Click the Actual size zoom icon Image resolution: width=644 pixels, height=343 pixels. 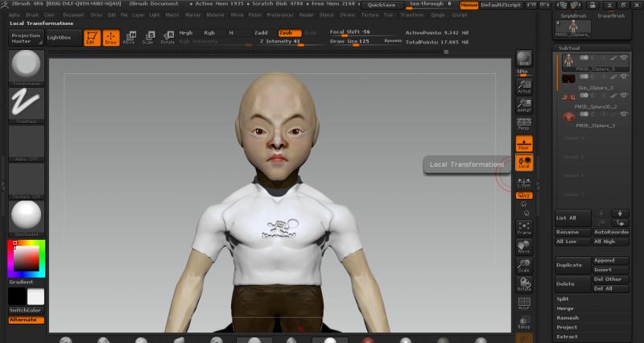pos(524,87)
